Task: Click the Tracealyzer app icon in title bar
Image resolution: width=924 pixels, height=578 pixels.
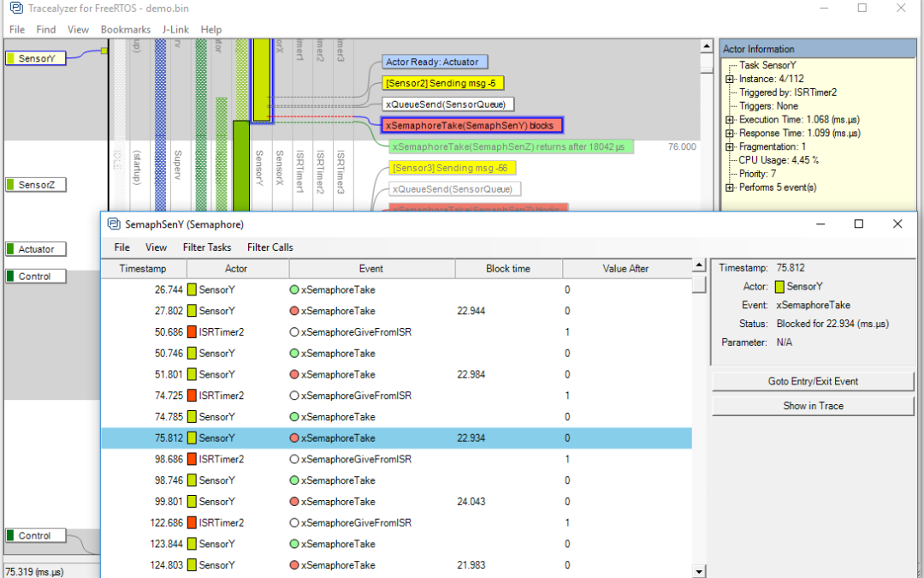Action: 16,9
